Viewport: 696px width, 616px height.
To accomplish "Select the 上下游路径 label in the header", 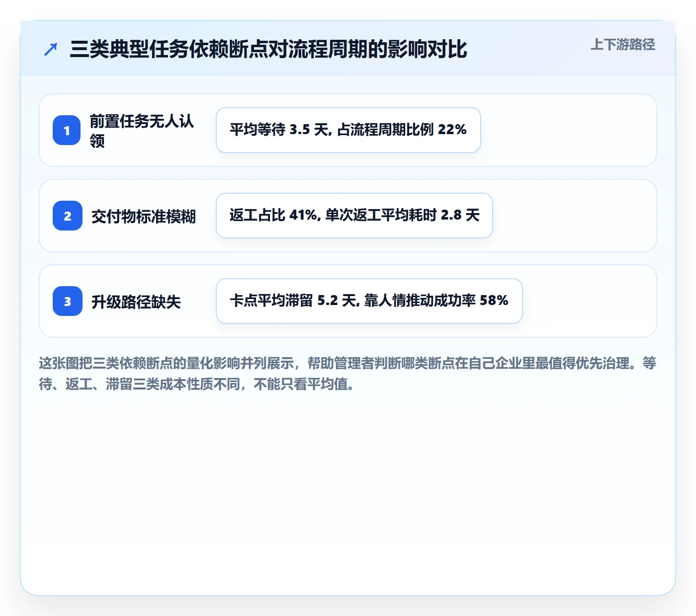I will [x=623, y=45].
